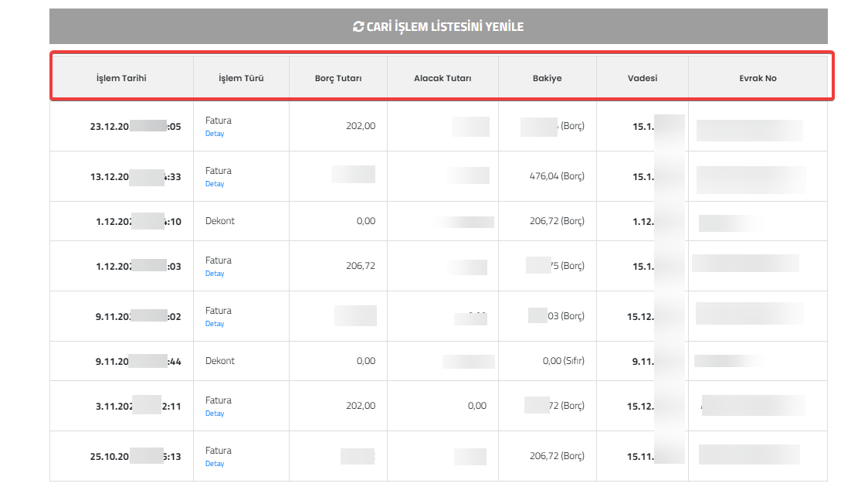Screen dimensions: 868x497
Task: Click the Alacak Tutarı column header
Action: tap(442, 78)
